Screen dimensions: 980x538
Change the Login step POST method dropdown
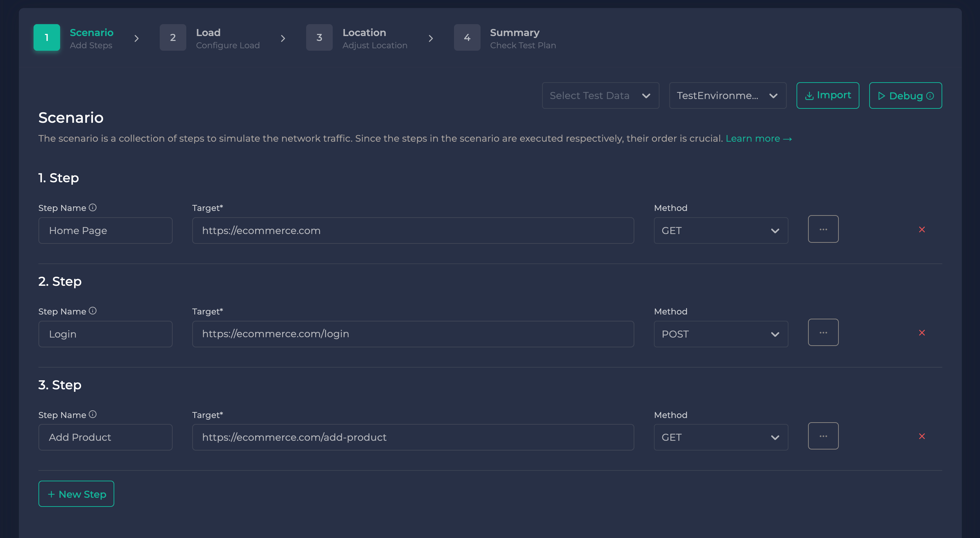[x=721, y=334]
